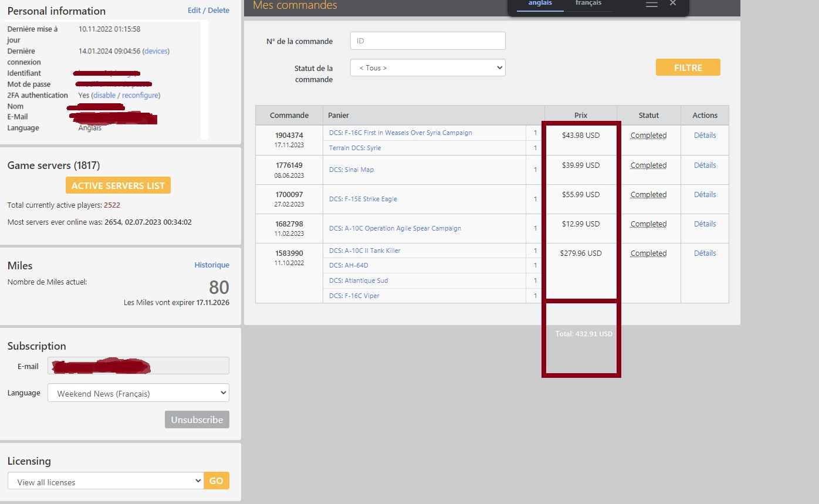Image resolution: width=819 pixels, height=504 pixels.
Task: Switch translator to the anglais tab
Action: tap(540, 5)
